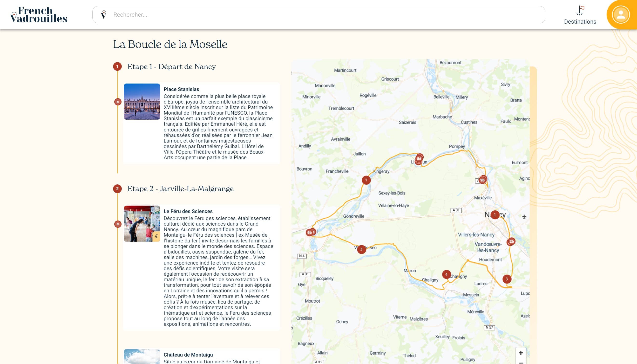The width and height of the screenshot is (637, 364).
Task: Select map marker 5 near Villey-le-Sec
Action: tap(361, 249)
